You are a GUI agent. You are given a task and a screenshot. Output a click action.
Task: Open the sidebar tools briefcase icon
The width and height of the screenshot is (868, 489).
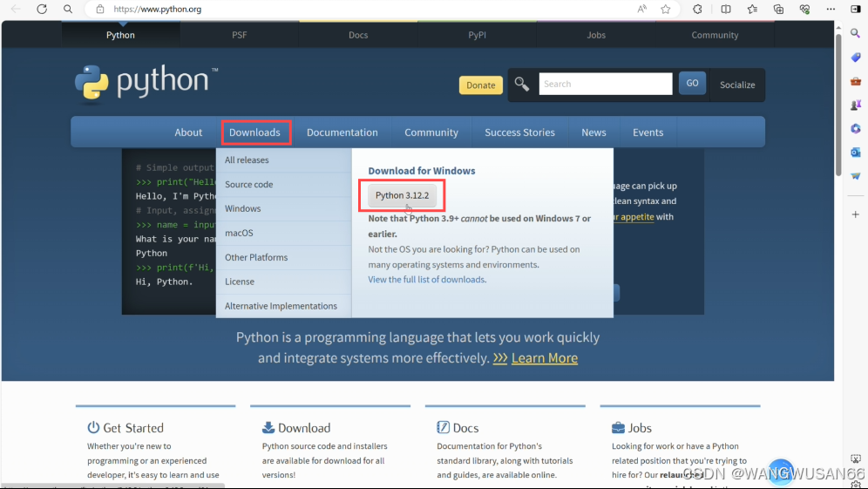pos(856,81)
